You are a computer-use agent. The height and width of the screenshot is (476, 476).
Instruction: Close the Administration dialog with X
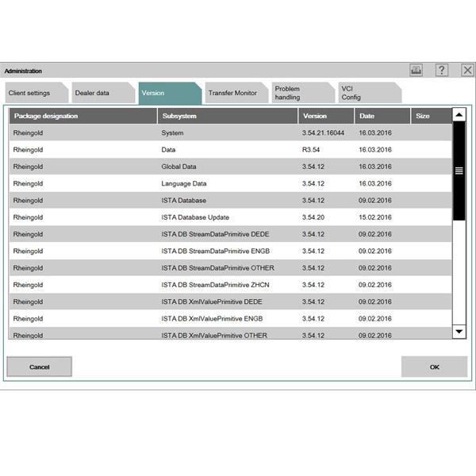pyautogui.click(x=467, y=70)
